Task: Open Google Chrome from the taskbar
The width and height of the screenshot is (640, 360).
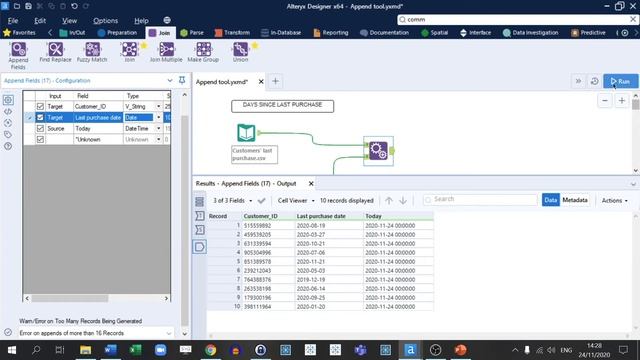Action: pos(211,350)
